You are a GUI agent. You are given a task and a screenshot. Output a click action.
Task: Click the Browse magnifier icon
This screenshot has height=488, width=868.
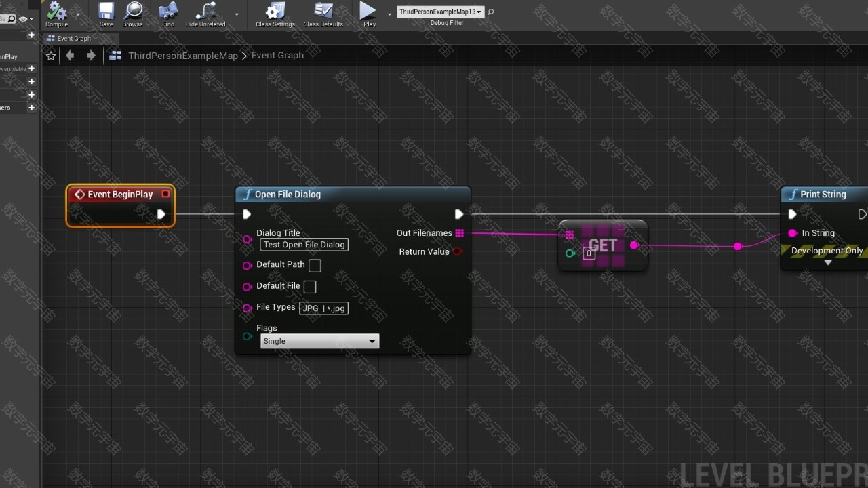click(132, 12)
